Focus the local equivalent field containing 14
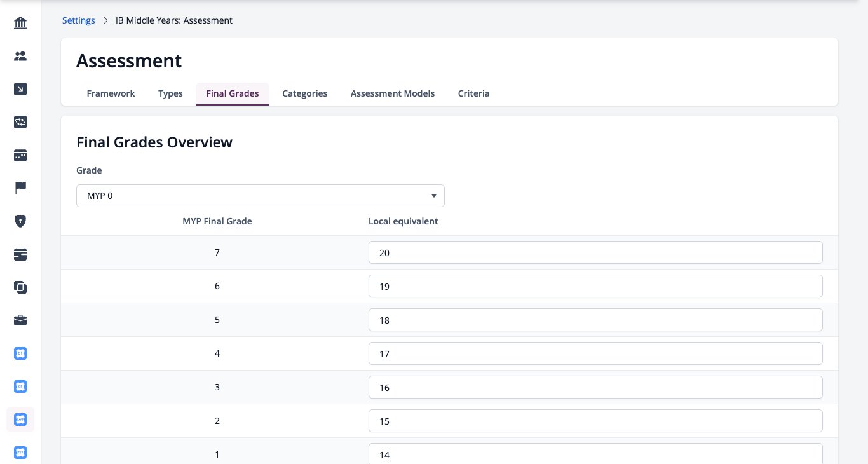 (595, 454)
